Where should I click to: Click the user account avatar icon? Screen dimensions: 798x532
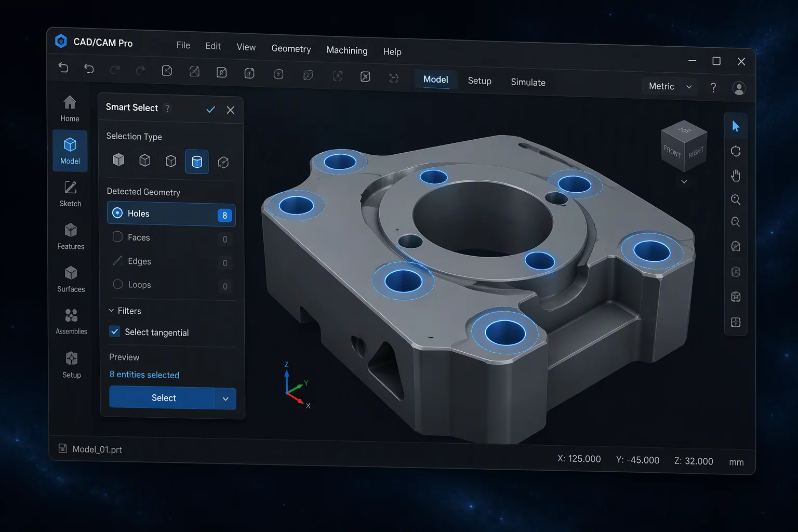[x=739, y=88]
